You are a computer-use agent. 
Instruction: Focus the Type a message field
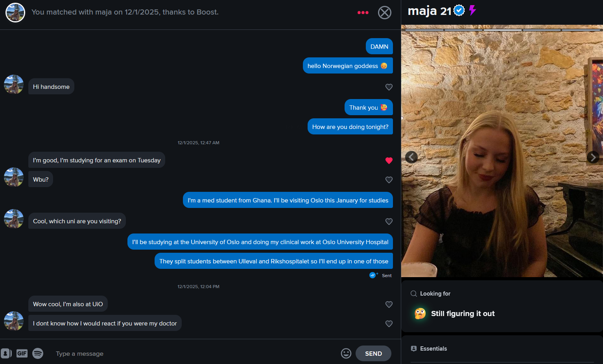pos(195,353)
